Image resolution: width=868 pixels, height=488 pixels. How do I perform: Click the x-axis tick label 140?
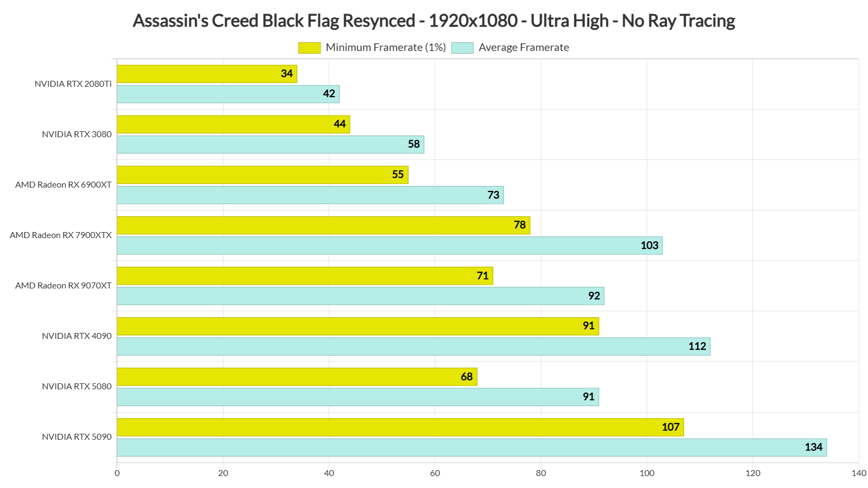859,473
